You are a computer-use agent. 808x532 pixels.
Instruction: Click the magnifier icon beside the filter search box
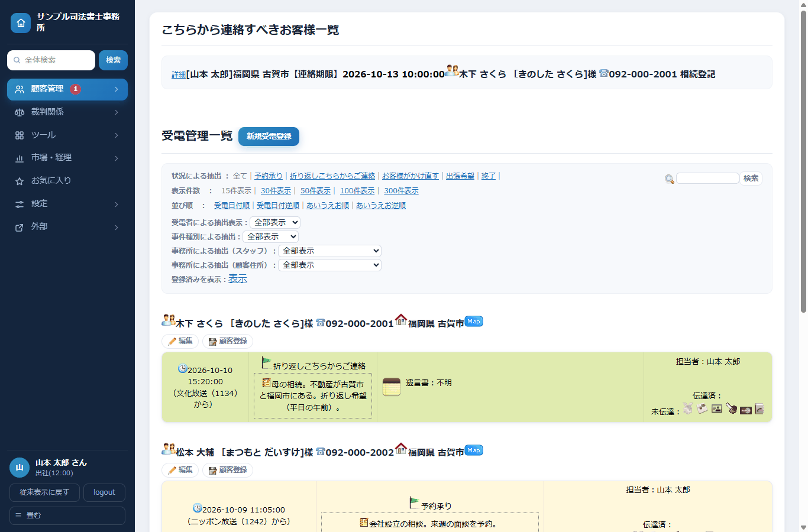pyautogui.click(x=670, y=179)
